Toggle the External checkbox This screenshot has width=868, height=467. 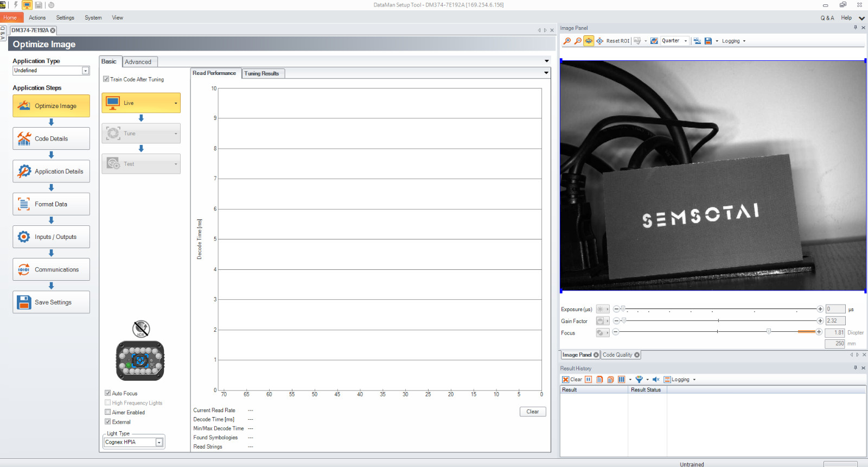(108, 422)
